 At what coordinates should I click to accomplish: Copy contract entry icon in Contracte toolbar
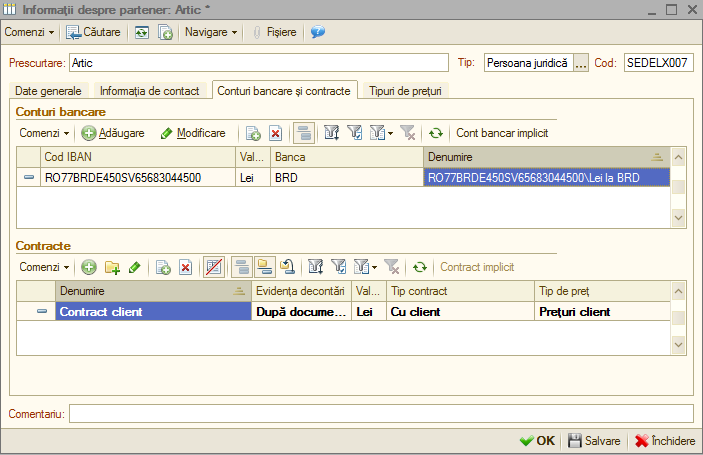(163, 267)
